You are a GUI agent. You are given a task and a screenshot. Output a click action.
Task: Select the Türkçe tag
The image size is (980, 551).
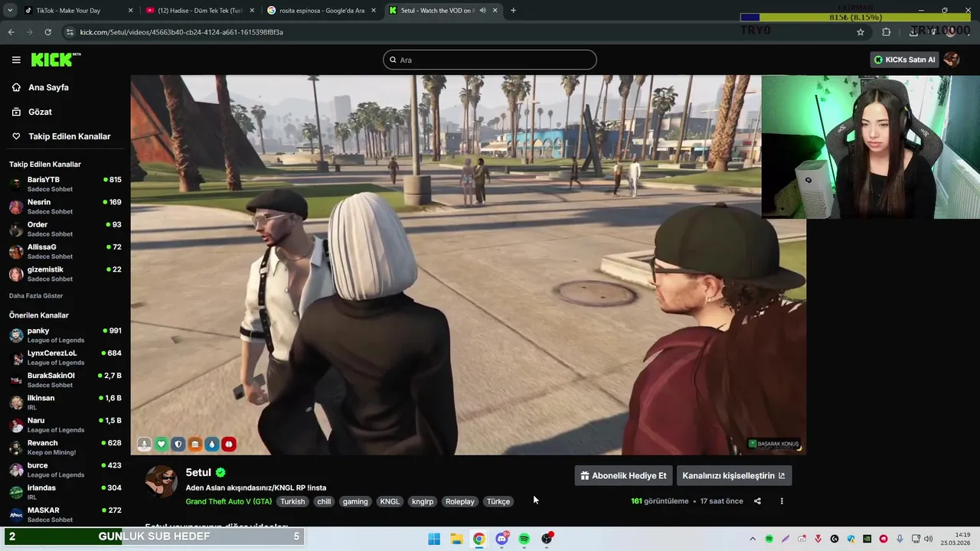pos(498,501)
